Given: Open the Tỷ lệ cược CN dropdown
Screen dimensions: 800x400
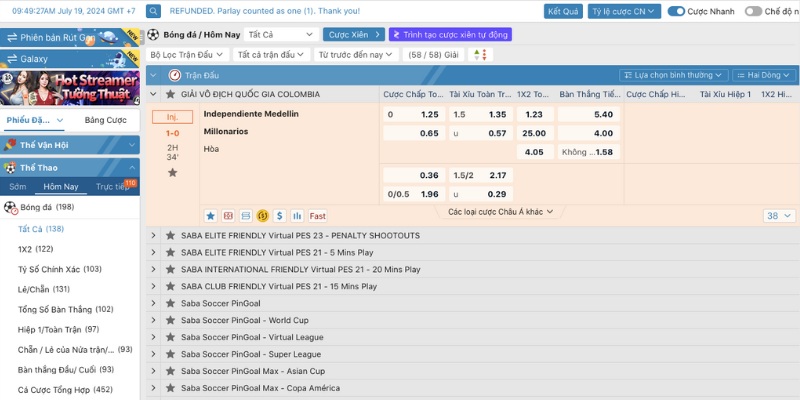Looking at the screenshot, I should tap(623, 12).
